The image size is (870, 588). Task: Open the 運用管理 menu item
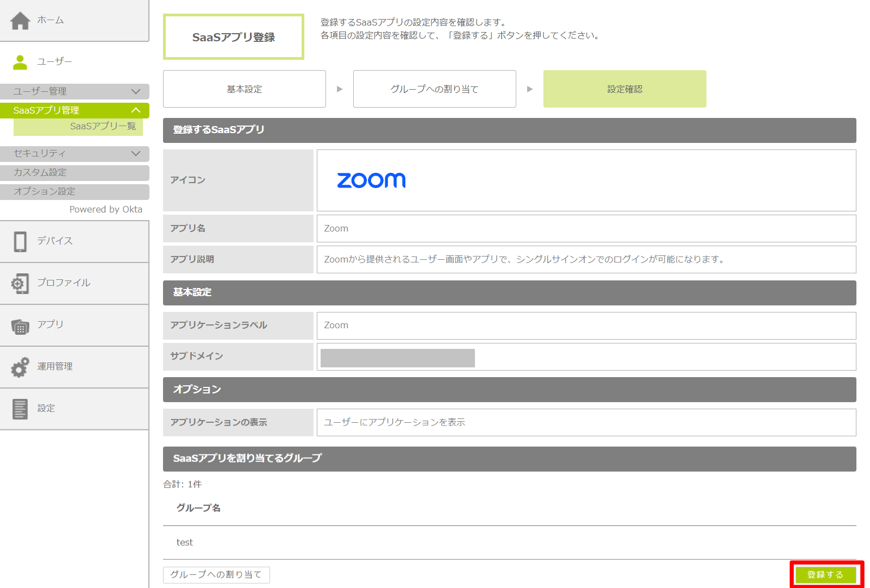(74, 367)
